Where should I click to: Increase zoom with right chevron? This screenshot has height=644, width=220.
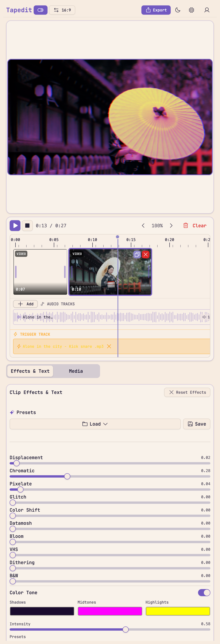coord(171,225)
